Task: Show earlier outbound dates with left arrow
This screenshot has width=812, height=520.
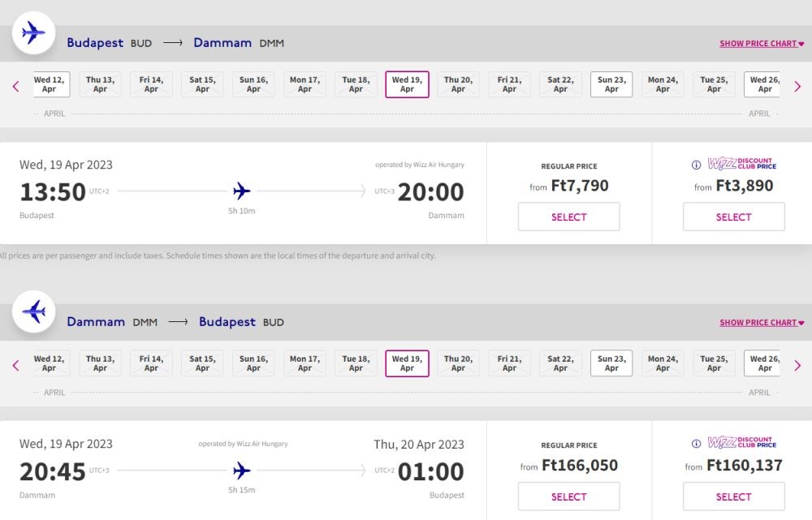Action: pyautogui.click(x=16, y=87)
